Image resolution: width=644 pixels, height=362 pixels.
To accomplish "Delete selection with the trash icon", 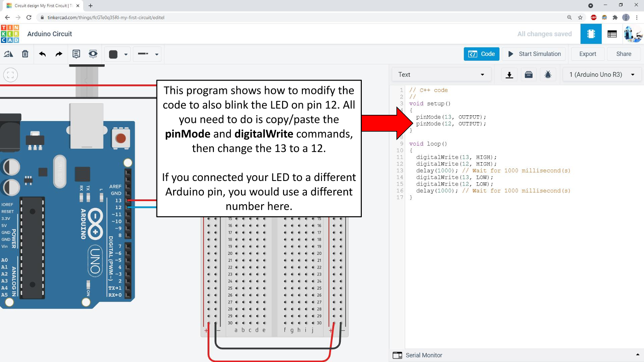I will pyautogui.click(x=25, y=54).
